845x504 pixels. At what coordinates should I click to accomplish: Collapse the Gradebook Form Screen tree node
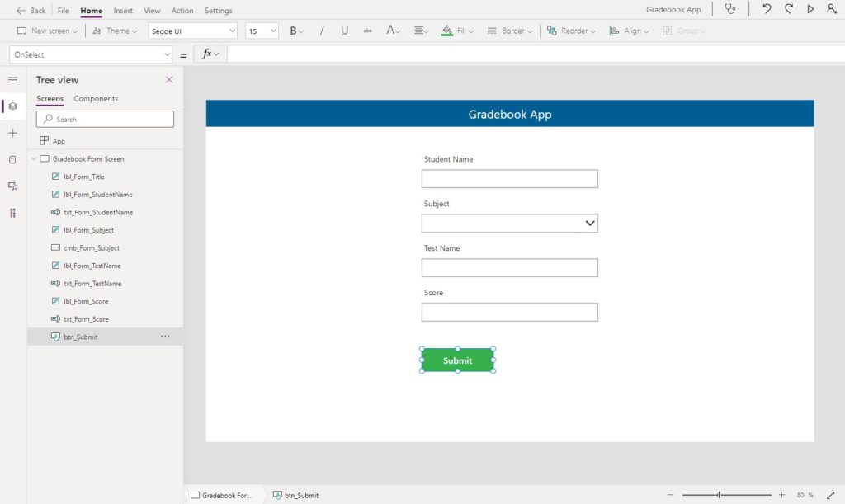pos(34,159)
